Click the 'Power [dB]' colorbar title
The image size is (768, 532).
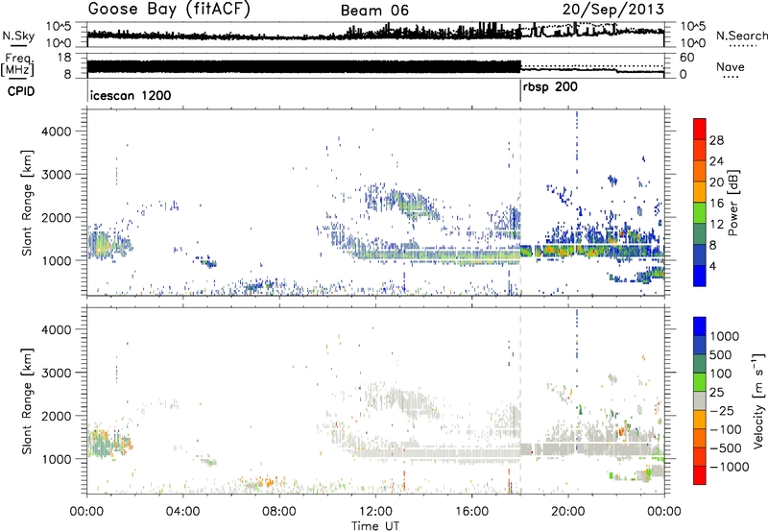[733, 203]
